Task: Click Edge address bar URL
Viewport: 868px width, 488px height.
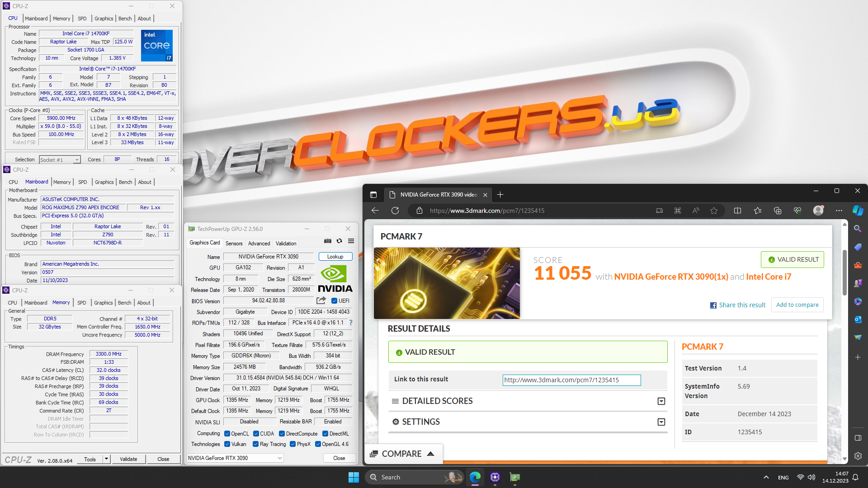Action: (x=487, y=211)
